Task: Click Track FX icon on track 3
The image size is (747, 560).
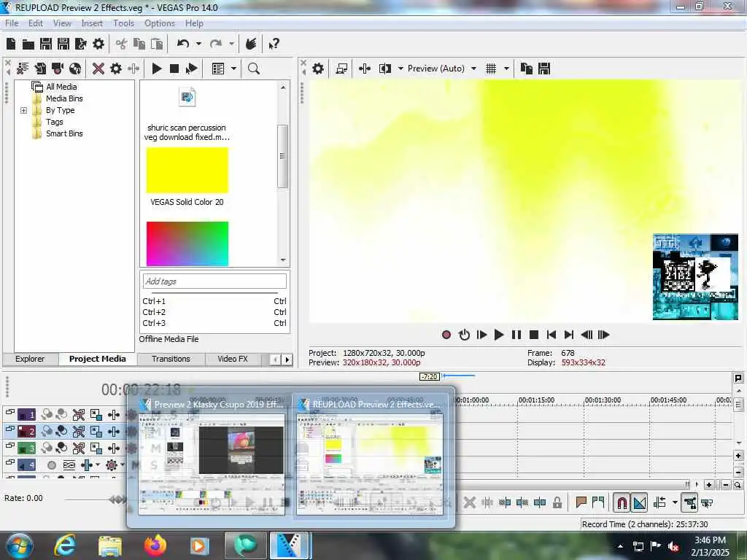Action: click(x=113, y=448)
